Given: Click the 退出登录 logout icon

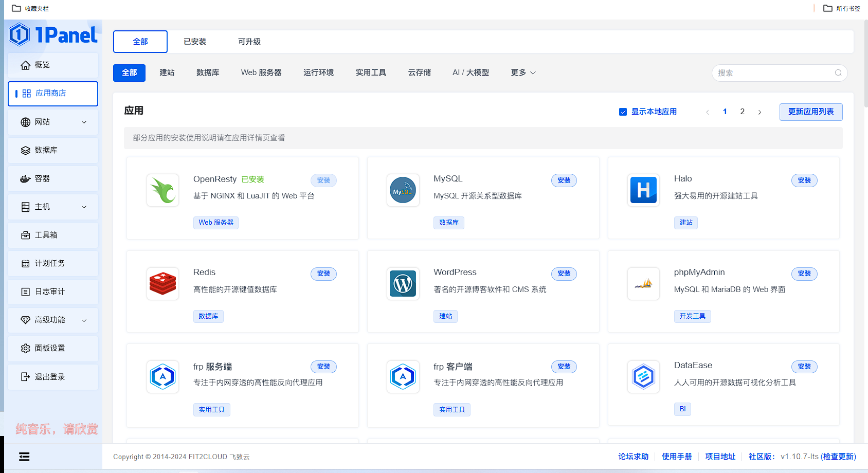Looking at the screenshot, I should [25, 377].
